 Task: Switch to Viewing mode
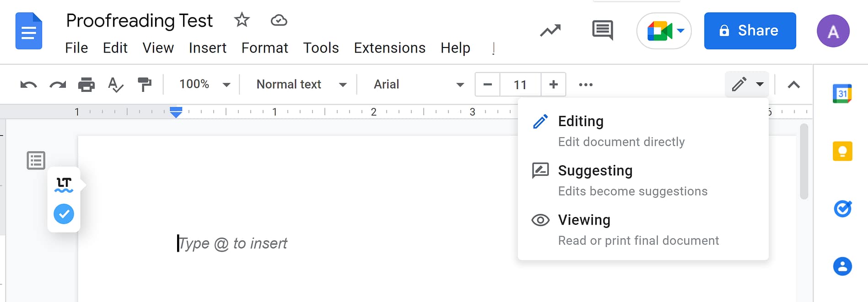[643, 229]
